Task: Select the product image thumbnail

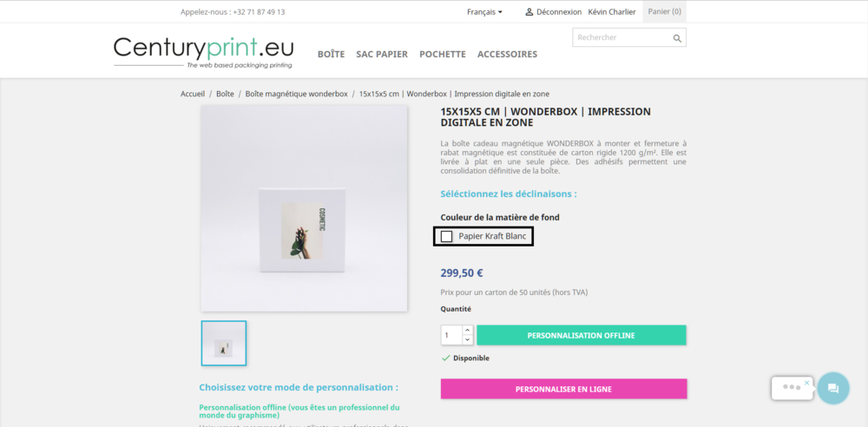Action: tap(224, 344)
